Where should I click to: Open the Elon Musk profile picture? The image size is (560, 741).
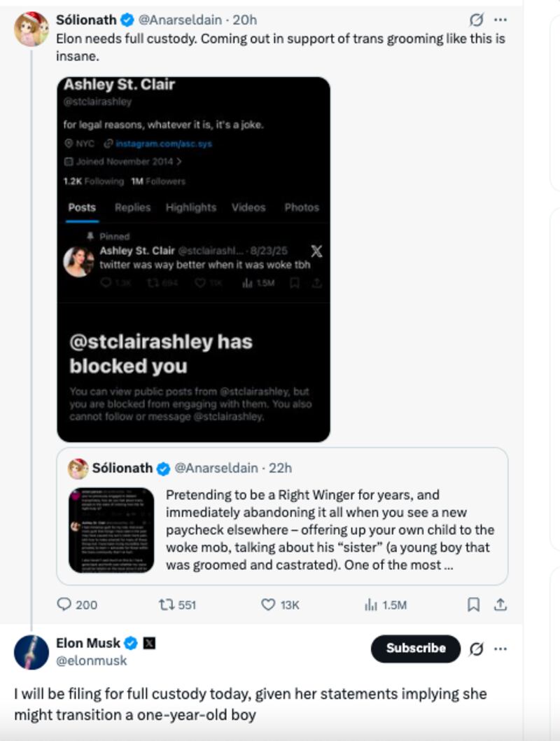click(31, 652)
